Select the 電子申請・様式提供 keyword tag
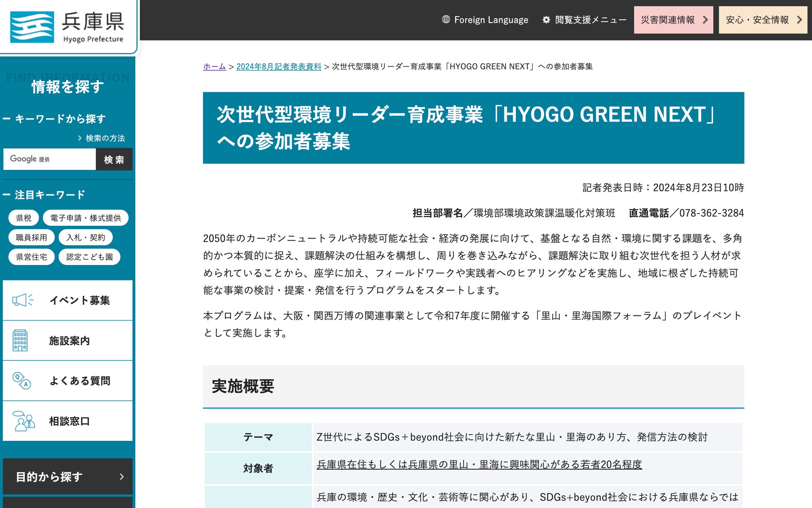The height and width of the screenshot is (508, 812). pyautogui.click(x=85, y=218)
